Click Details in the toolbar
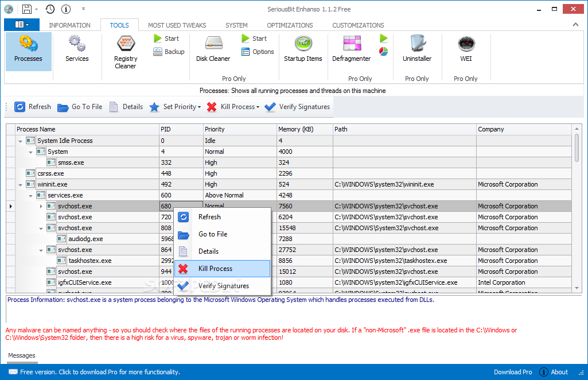Screen dimensions: 588x380 pos(126,107)
